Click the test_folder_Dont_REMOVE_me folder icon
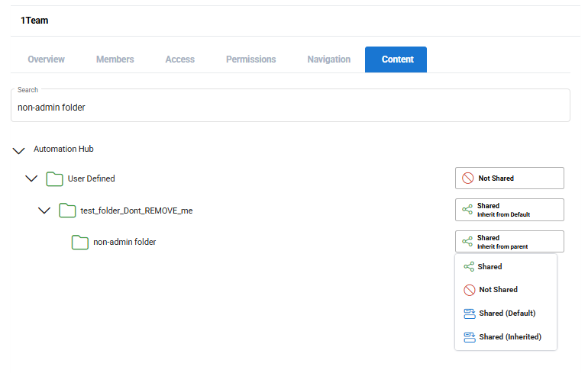588x373 pixels. coord(67,211)
